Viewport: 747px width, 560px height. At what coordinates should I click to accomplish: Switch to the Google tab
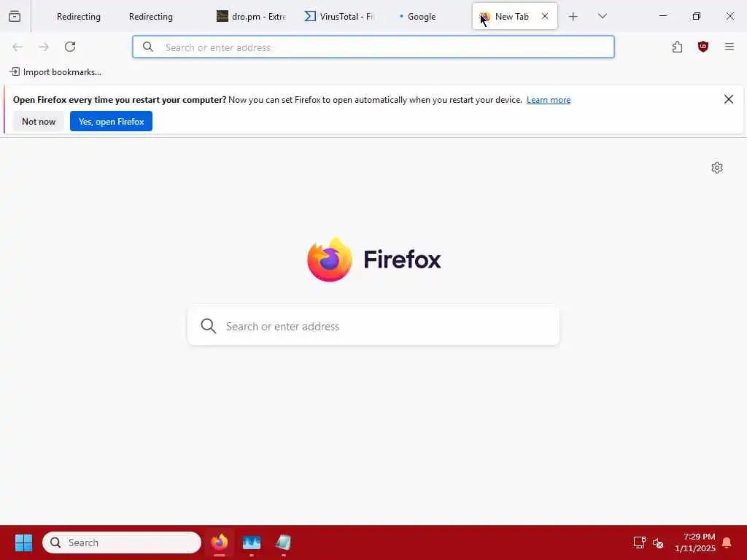click(421, 17)
